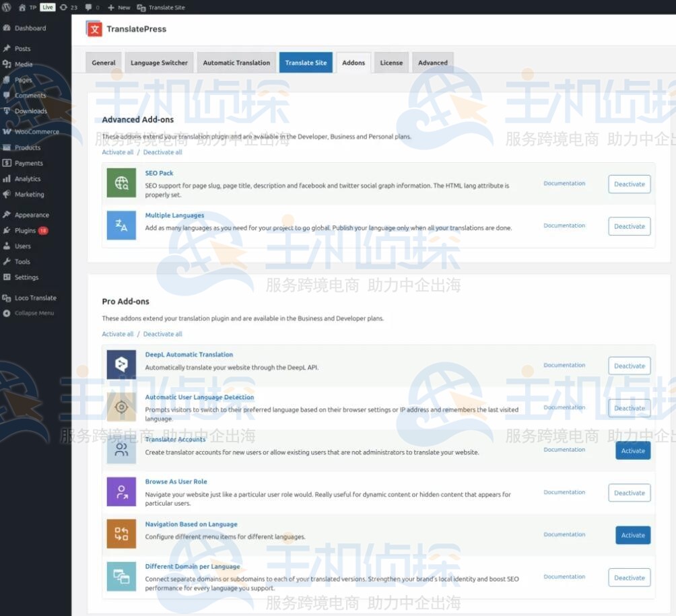Image resolution: width=676 pixels, height=616 pixels.
Task: Open the Language Switcher tab
Action: (159, 63)
